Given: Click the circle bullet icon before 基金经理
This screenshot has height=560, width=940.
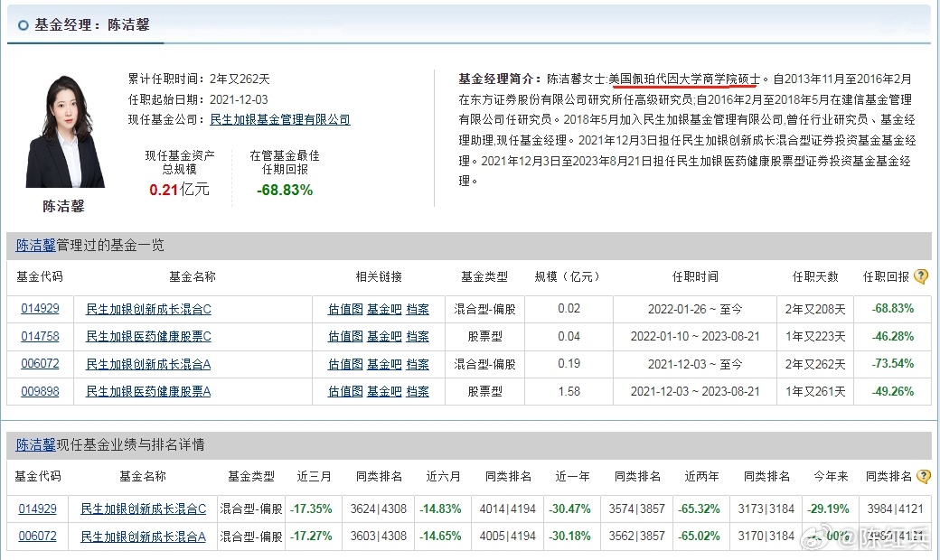Looking at the screenshot, I should tap(23, 25).
